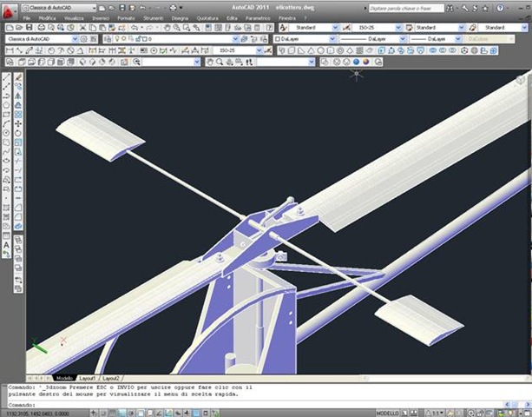Click the Pan hand tool

210,62
